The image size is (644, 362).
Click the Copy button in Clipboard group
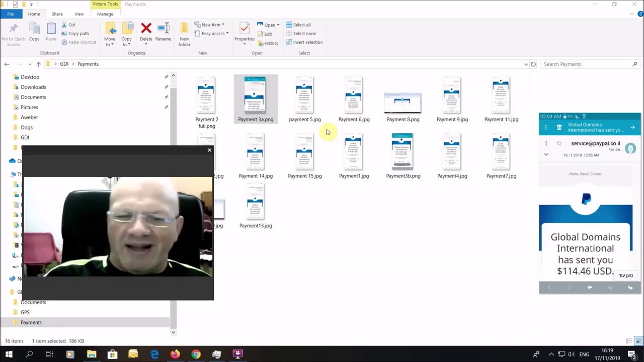pos(34,32)
